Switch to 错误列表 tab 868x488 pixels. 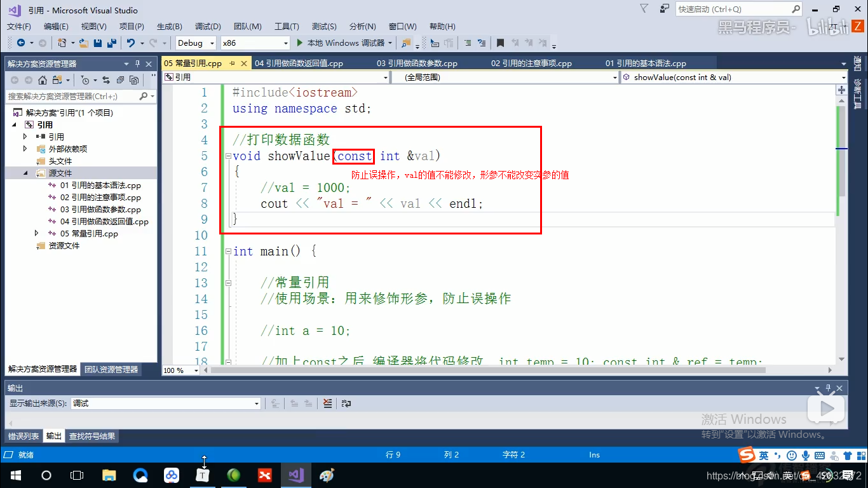[x=24, y=436]
